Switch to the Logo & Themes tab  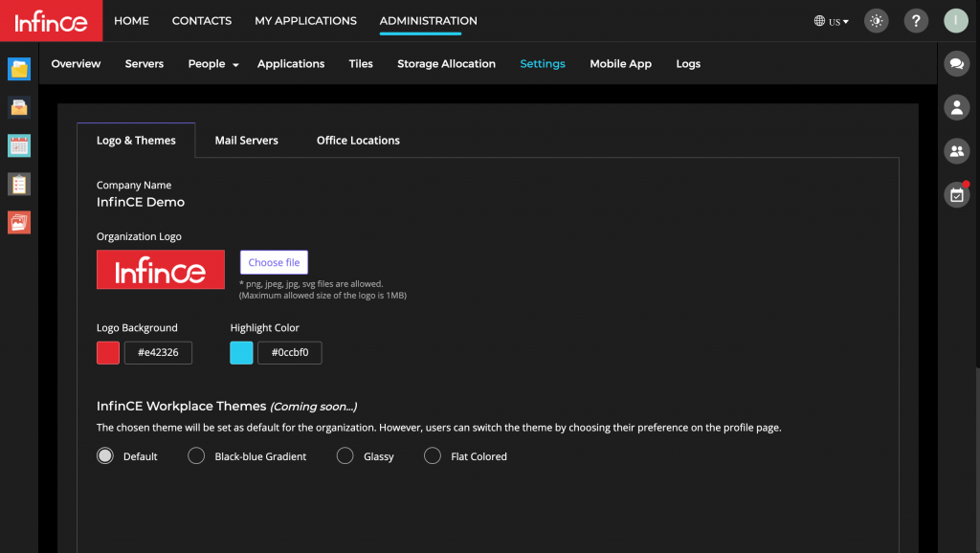136,141
